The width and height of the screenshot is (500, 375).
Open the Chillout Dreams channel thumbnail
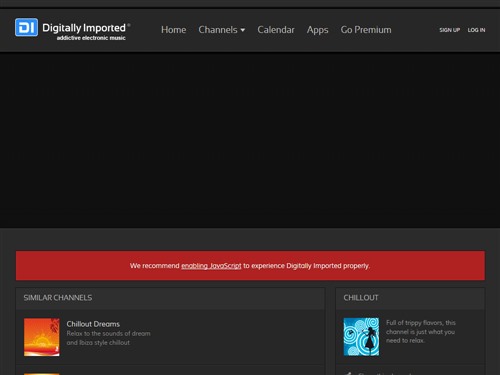click(42, 337)
